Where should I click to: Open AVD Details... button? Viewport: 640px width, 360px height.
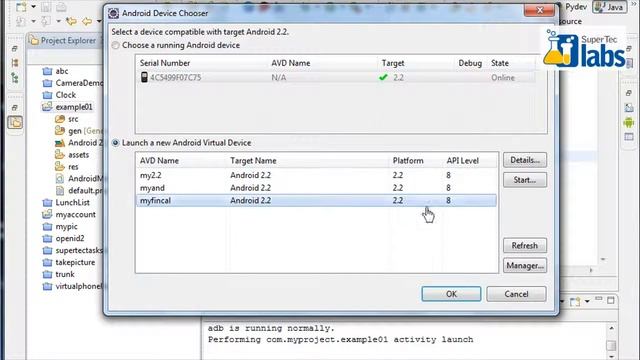pos(525,160)
